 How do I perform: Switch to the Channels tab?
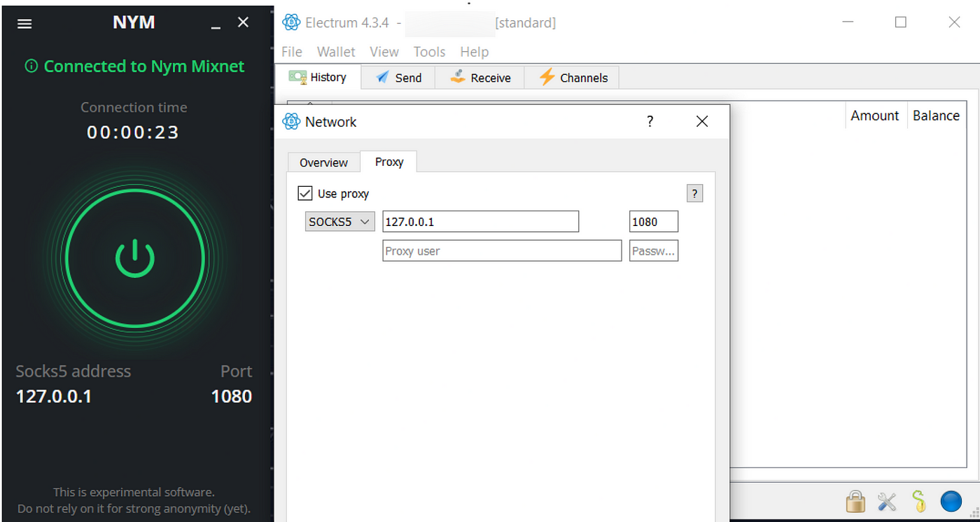pyautogui.click(x=572, y=78)
